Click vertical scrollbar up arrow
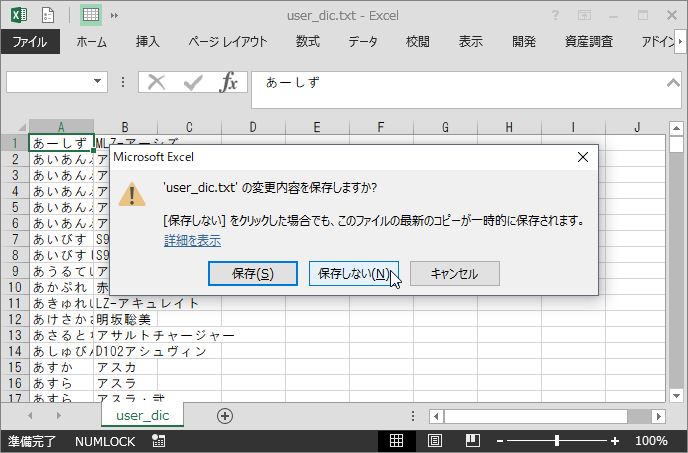 (676, 128)
